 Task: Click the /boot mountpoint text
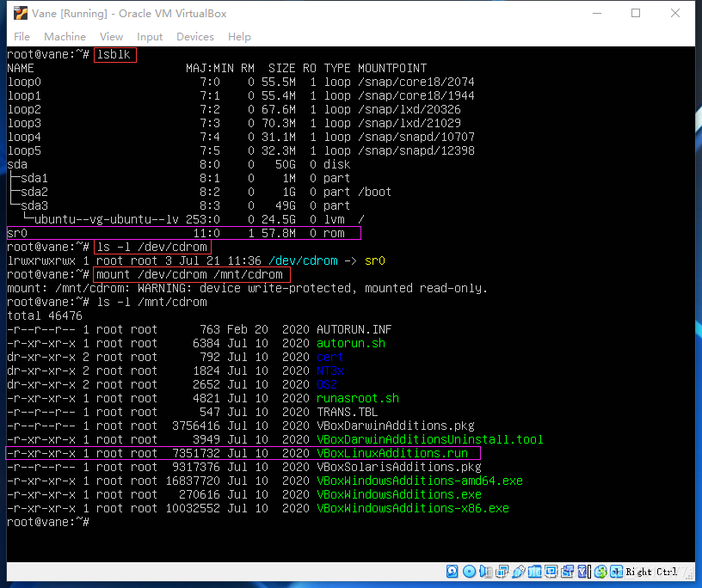pos(375,192)
